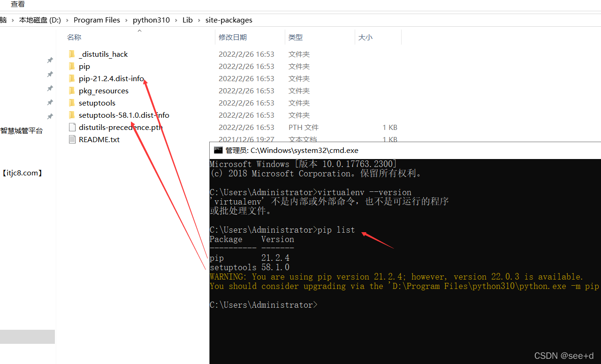601x364 pixels.
Task: Select the _distutils_hack folder
Action: tap(103, 54)
